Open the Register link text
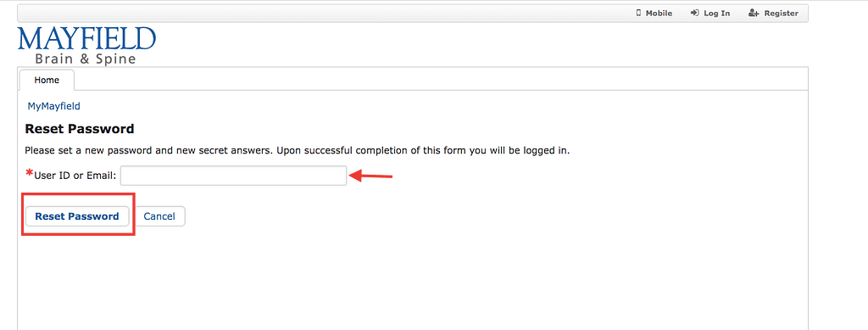868x330 pixels. 781,14
